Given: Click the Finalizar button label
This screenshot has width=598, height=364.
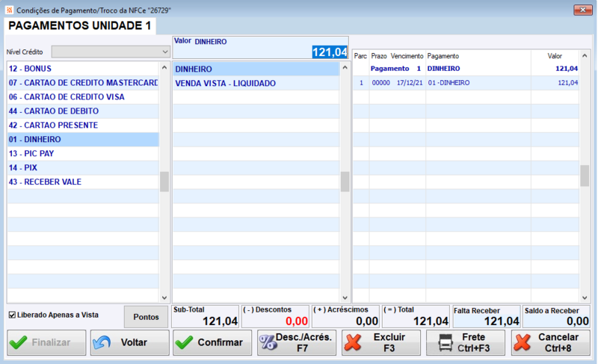Looking at the screenshot, I should (51, 342).
